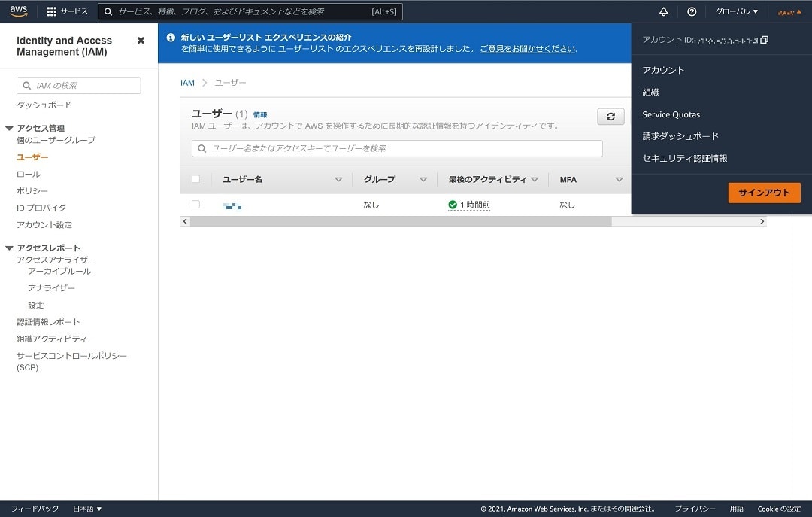Select 組織 in account menu
812x517 pixels.
point(651,93)
